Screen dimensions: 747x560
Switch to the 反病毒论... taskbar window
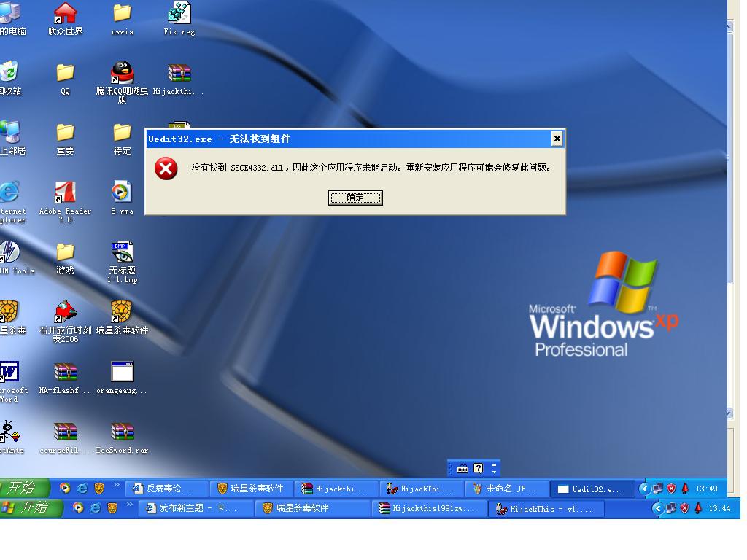coord(167,489)
